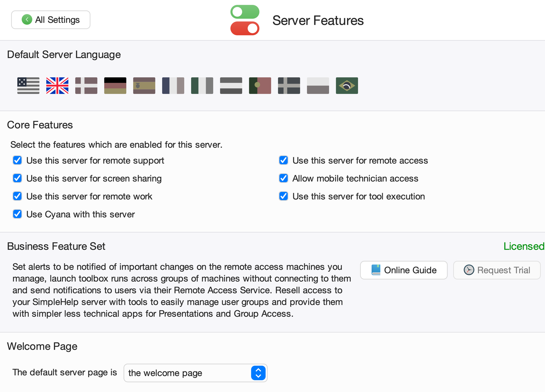Click the Default Server Language heading
Image resolution: width=545 pixels, height=392 pixels.
(64, 55)
